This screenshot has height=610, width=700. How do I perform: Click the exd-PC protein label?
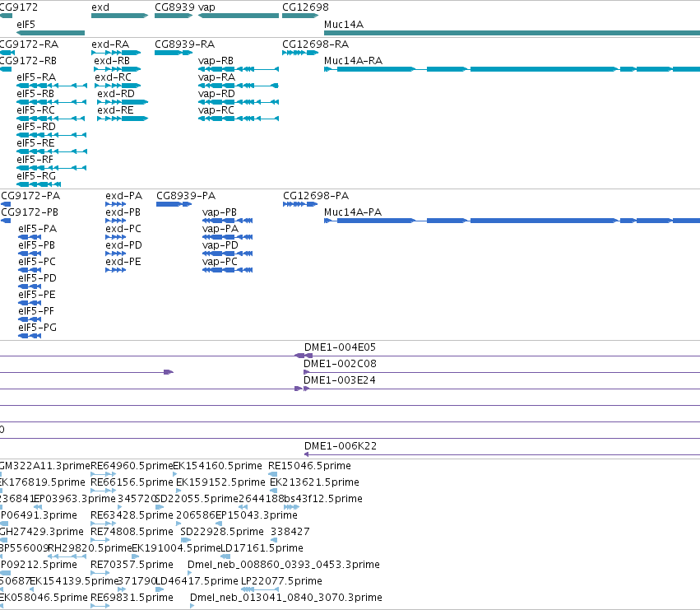[x=123, y=229]
